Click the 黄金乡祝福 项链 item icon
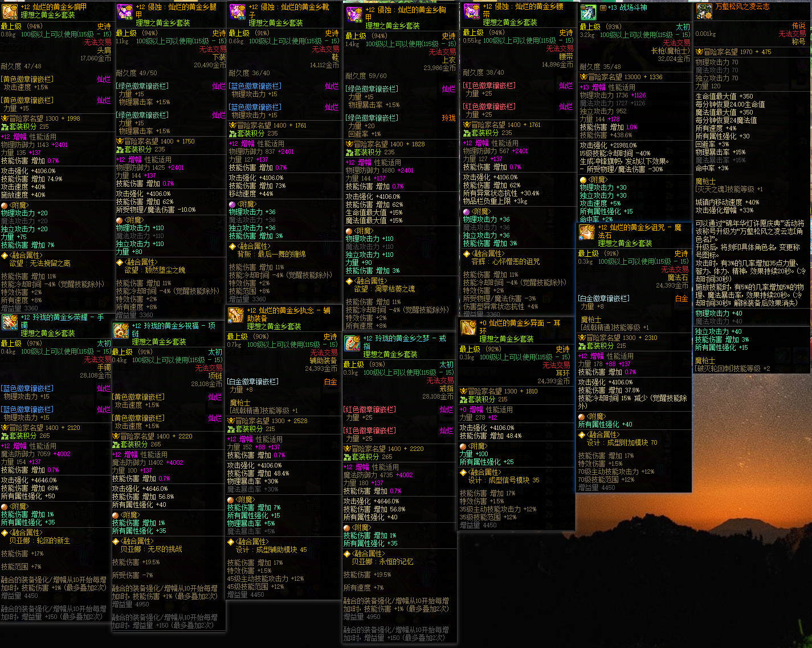The height and width of the screenshot is (648, 812). [121, 330]
